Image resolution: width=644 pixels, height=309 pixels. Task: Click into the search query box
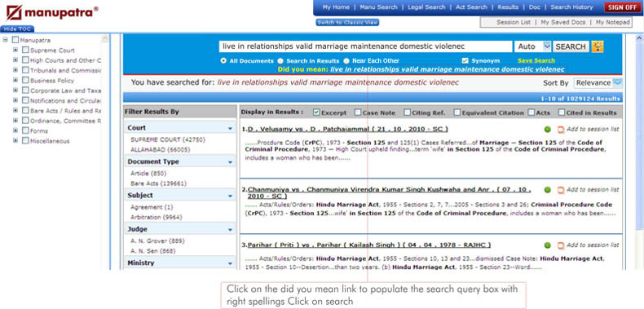[x=365, y=46]
